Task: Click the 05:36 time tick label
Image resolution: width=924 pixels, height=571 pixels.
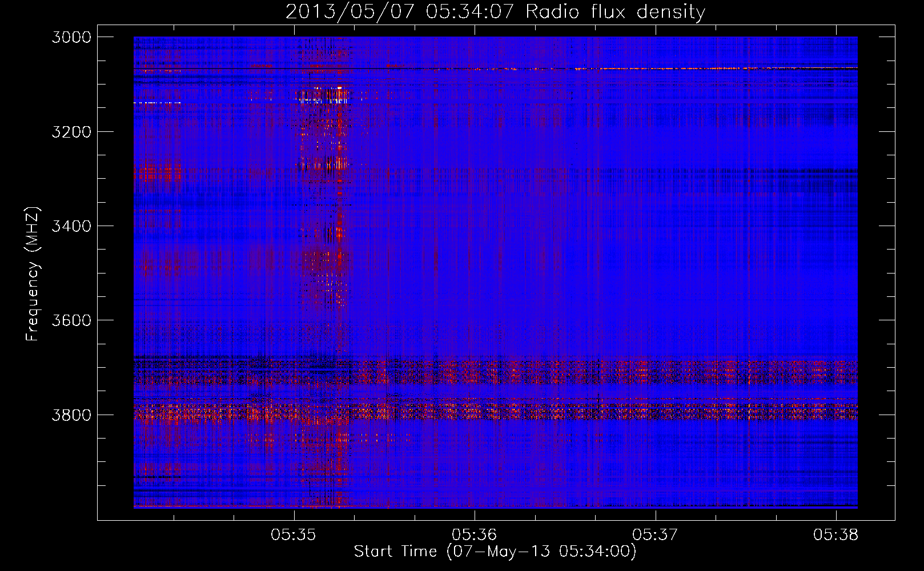Action: [475, 535]
